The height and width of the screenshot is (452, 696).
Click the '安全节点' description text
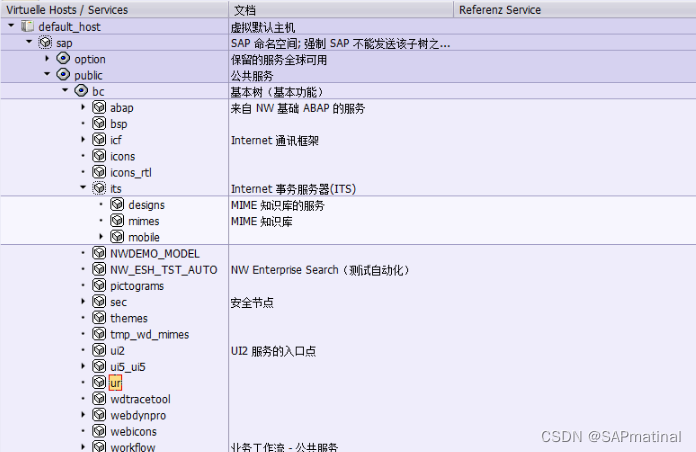click(252, 303)
